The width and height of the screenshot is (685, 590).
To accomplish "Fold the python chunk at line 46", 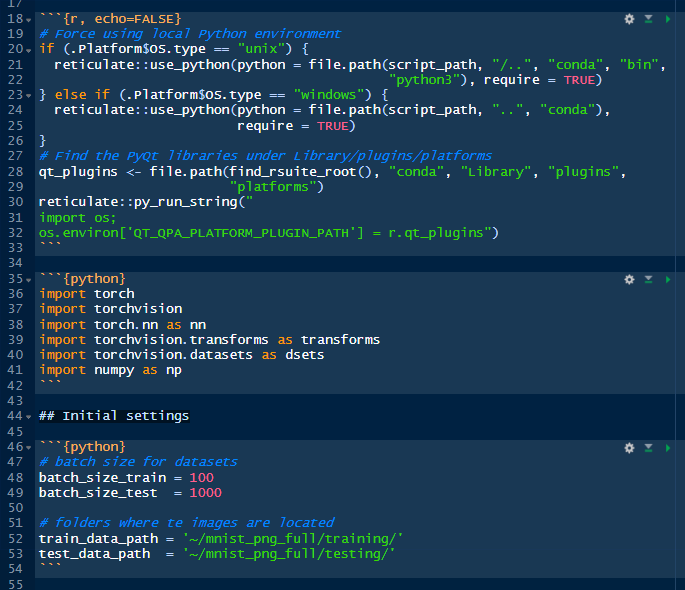I will [x=29, y=447].
